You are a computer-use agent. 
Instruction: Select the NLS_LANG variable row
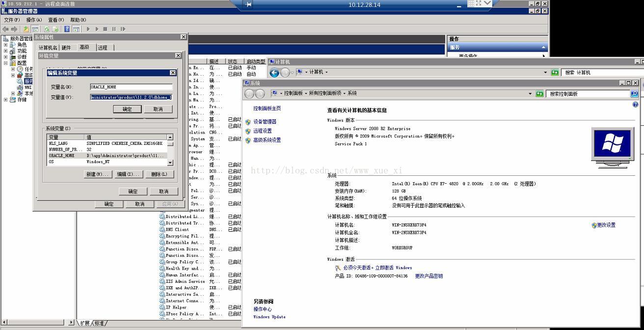(x=107, y=143)
